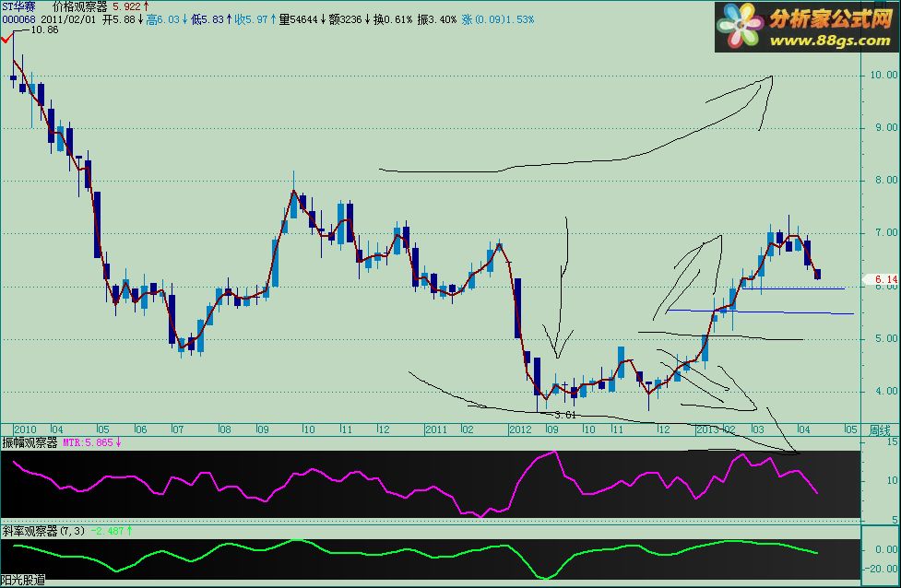Click the 2010 year marker on timeline
The height and width of the screenshot is (588, 901).
pos(25,429)
